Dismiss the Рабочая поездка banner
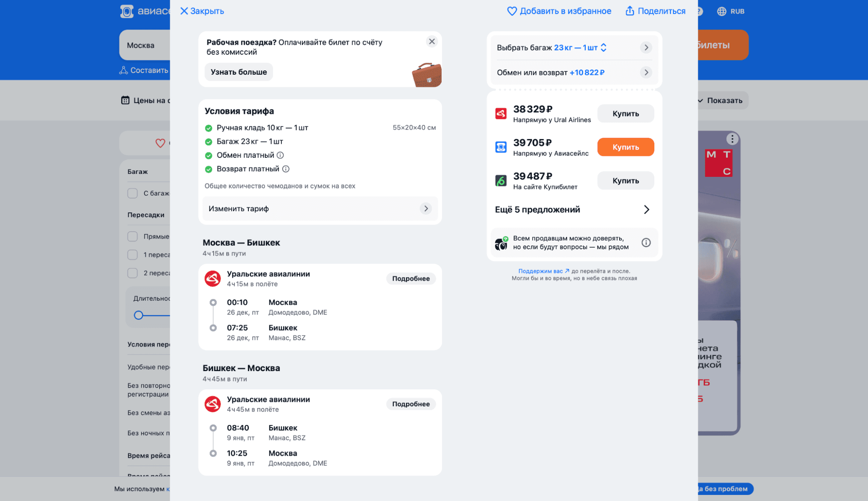This screenshot has width=868, height=501. (432, 42)
